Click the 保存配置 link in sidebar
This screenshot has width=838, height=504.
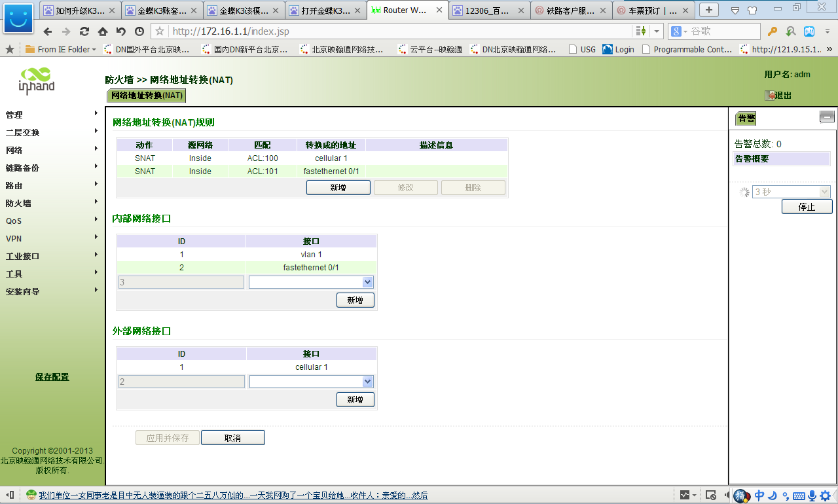tap(52, 377)
